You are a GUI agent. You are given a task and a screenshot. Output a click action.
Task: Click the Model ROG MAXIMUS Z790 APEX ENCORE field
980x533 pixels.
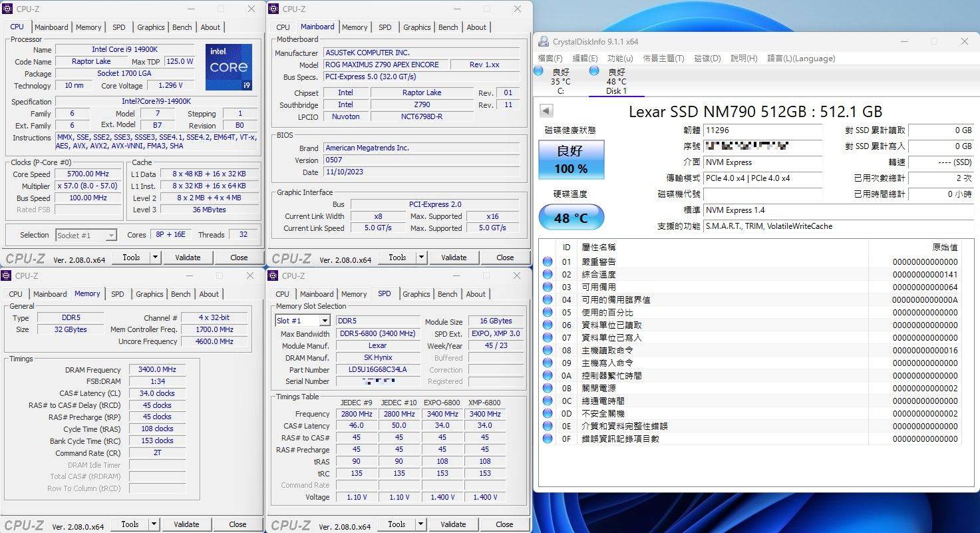[x=385, y=65]
